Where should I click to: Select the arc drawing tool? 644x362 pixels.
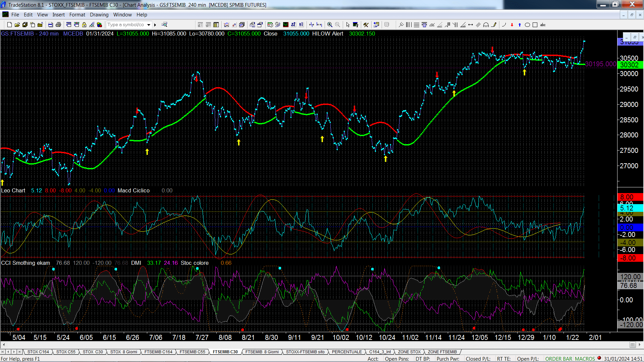tap(504, 25)
